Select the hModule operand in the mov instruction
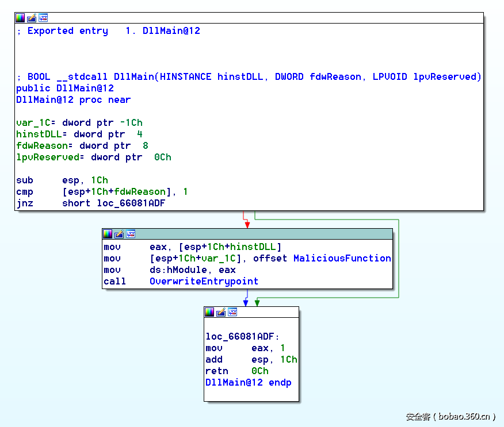 click(186, 270)
